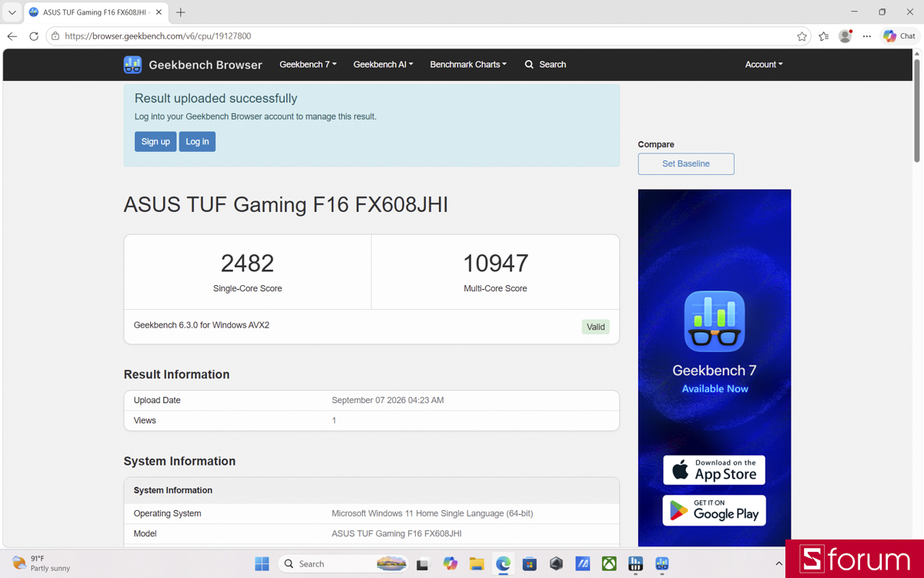
Task: Show hidden system tray icons chevron
Action: (778, 564)
